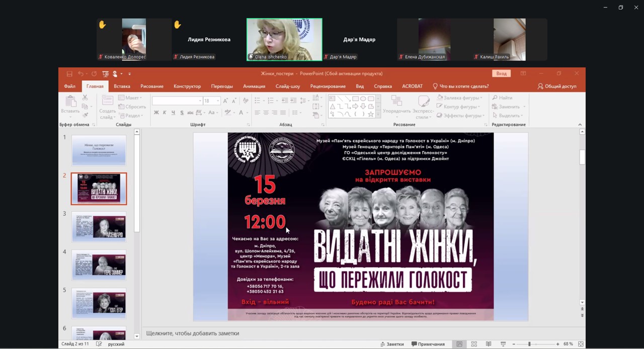Click the touch/mouse mode icon

(x=115, y=74)
